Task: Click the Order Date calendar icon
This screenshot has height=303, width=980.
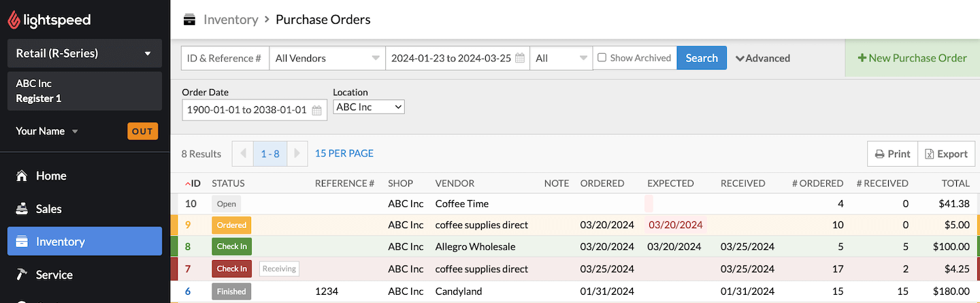Action: point(316,110)
